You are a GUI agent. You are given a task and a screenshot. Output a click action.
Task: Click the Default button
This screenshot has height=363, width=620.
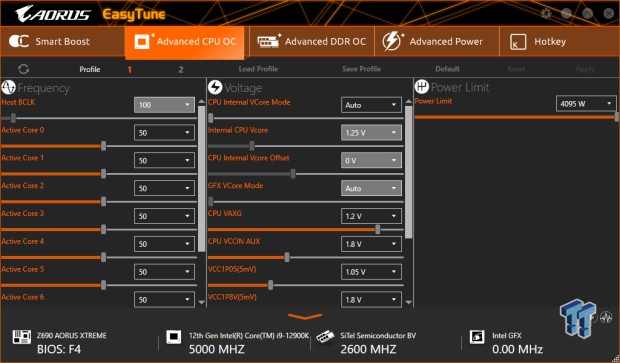[x=447, y=69]
